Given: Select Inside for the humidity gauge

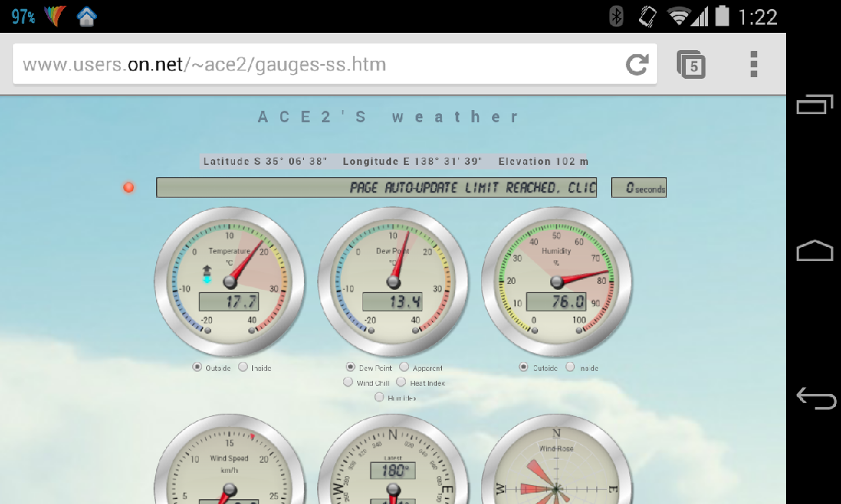Looking at the screenshot, I should (x=570, y=367).
